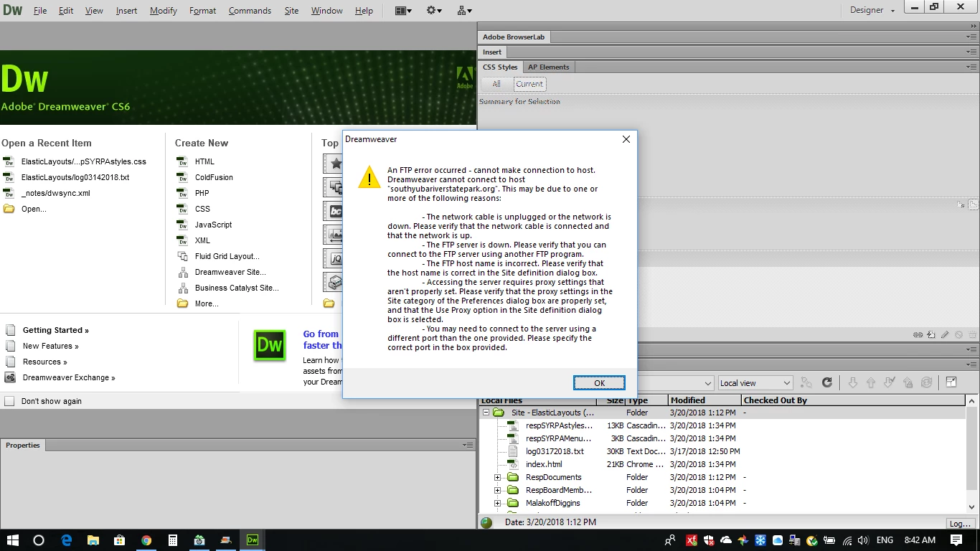Create a new XML document
Viewport: 980px width, 551px height.
202,240
